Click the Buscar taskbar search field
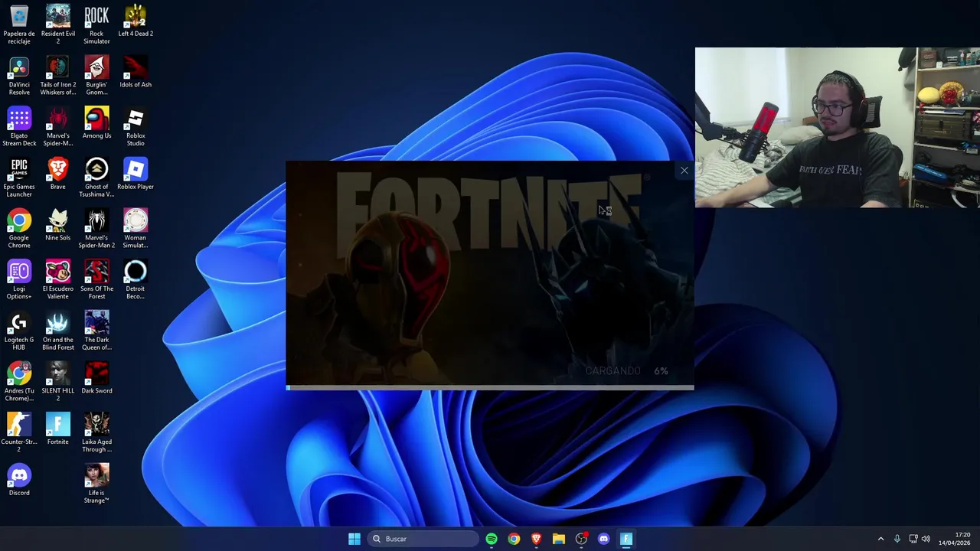Screen dimensions: 980x551 point(423,539)
